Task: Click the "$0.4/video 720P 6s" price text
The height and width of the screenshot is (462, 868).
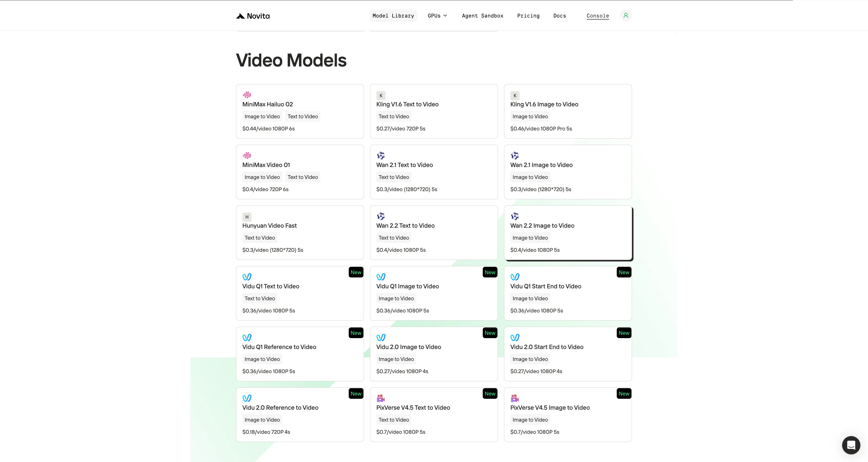Action: click(265, 189)
